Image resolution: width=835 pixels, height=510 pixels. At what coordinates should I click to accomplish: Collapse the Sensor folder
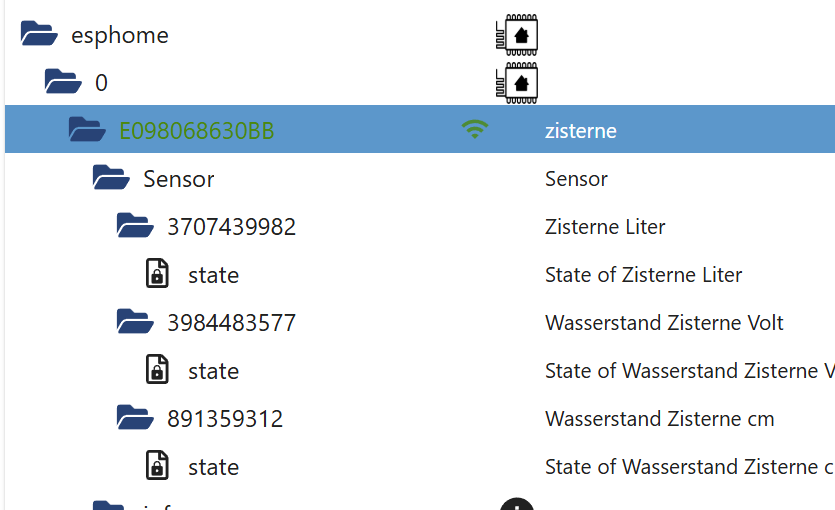(111, 177)
